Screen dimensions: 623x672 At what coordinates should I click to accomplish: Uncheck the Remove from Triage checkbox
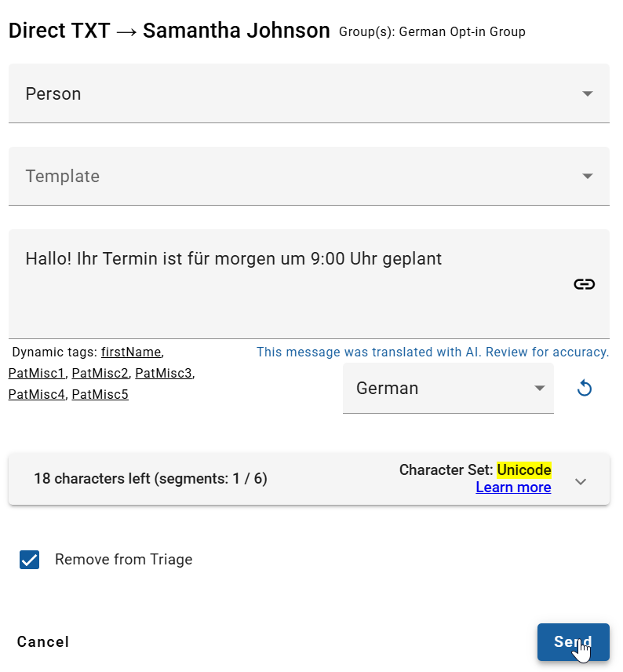point(30,560)
